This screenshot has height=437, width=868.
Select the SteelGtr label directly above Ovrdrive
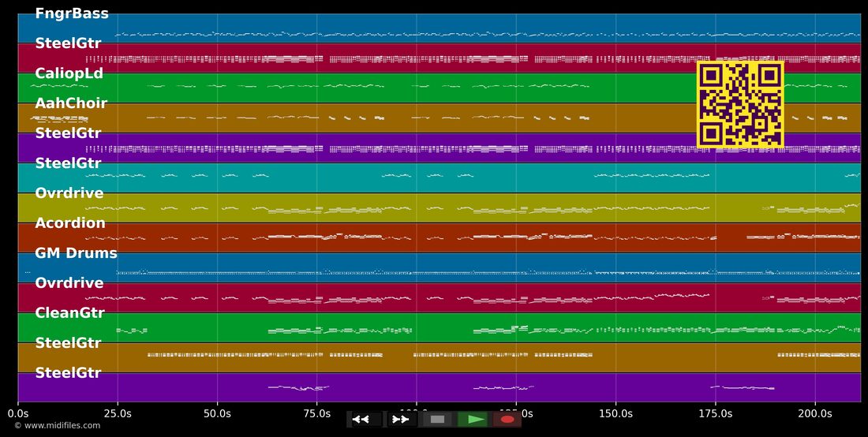click(x=68, y=162)
